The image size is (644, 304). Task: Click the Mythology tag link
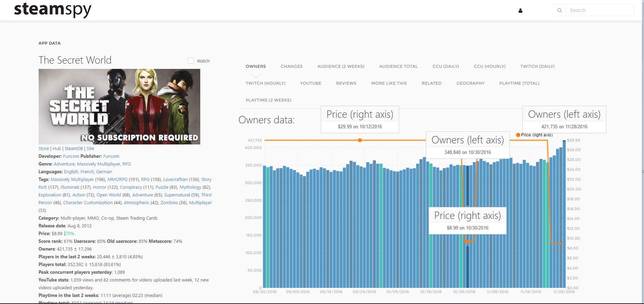[190, 187]
